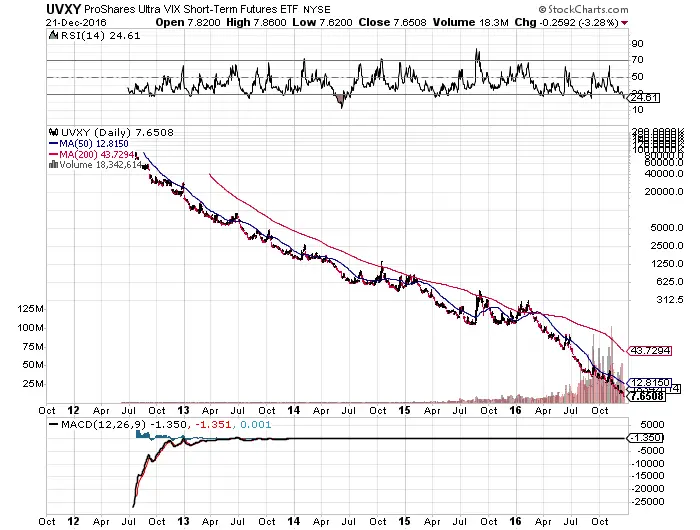The width and height of the screenshot is (700, 530).
Task: Click the candlestick icon beside UVXY (Daily)
Action: tap(54, 132)
